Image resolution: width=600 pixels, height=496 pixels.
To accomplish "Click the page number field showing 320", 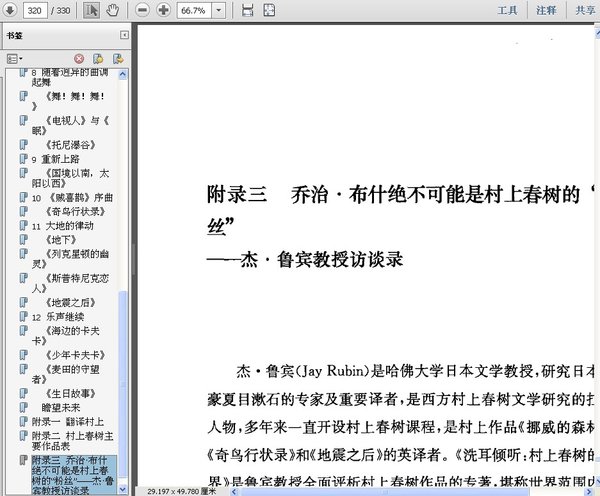I will 35,10.
